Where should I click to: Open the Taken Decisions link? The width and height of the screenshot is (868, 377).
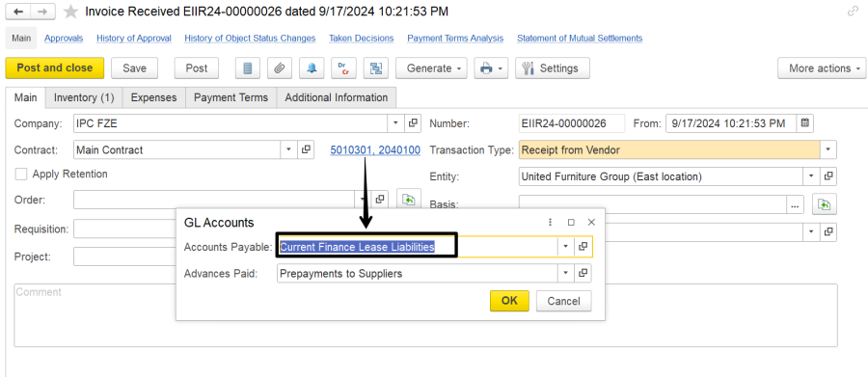[362, 39]
